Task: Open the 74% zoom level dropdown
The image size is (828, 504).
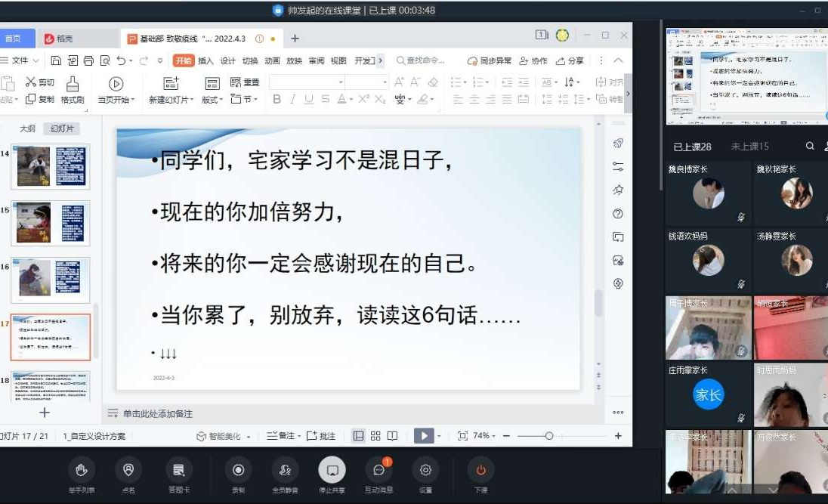Action: (x=484, y=436)
